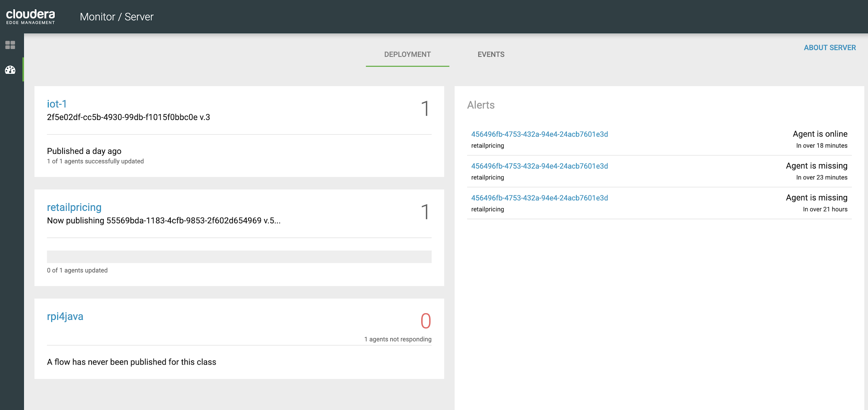Click the 'Agent is online' alert status
This screenshot has height=410, width=868.
[820, 134]
